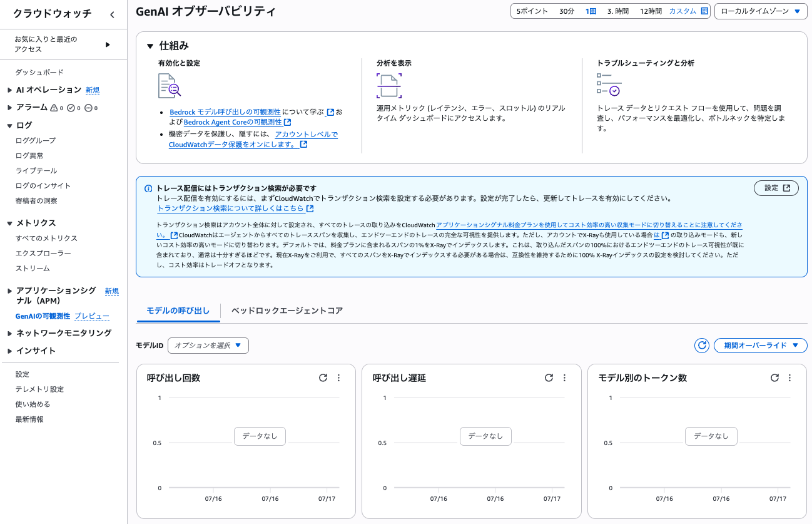
Task: Open Bedrock モデル呼び出しの可観測性 link
Action: point(225,112)
